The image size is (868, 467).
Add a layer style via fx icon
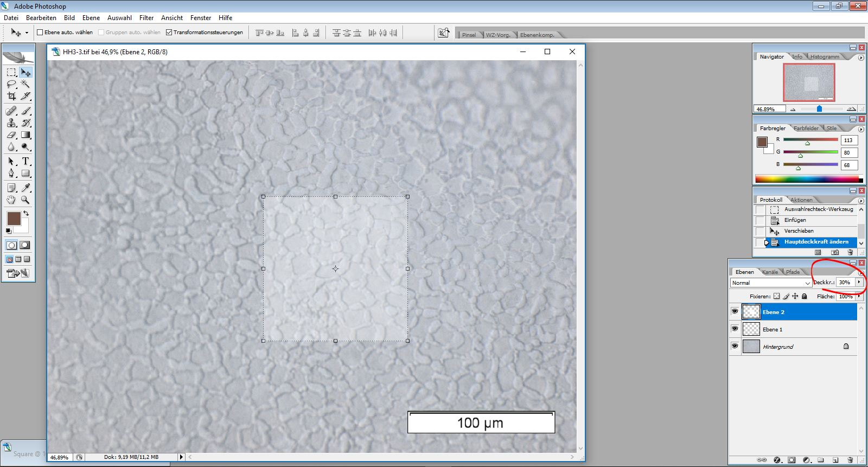point(777,460)
